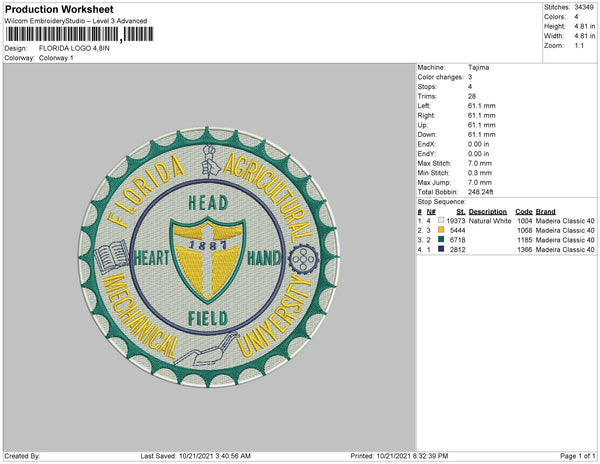
Task: Select the green thread swatch for code 1185
Action: click(x=441, y=240)
